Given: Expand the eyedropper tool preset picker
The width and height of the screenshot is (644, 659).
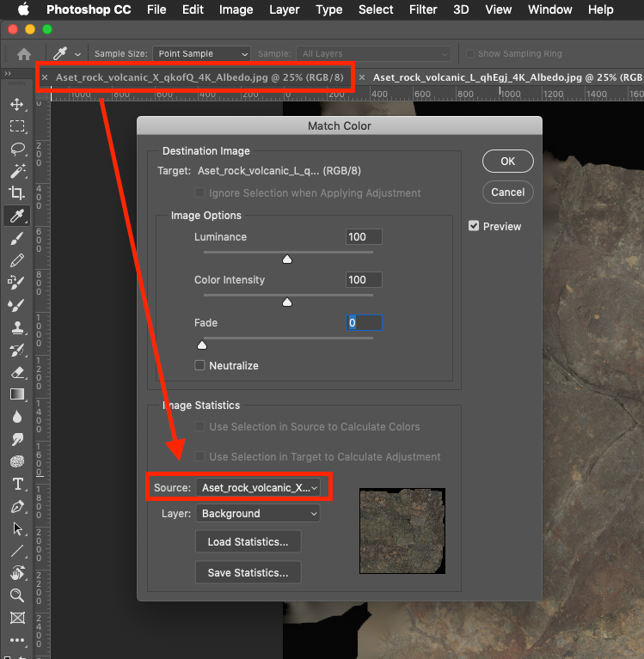Looking at the screenshot, I should tap(78, 54).
